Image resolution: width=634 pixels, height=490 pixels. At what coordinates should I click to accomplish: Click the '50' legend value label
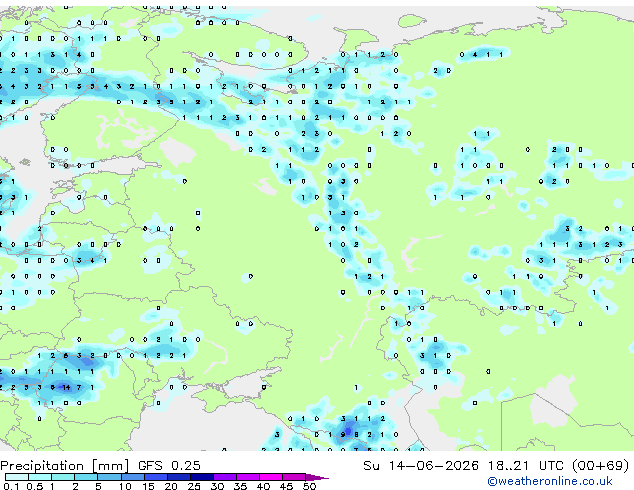(309, 486)
